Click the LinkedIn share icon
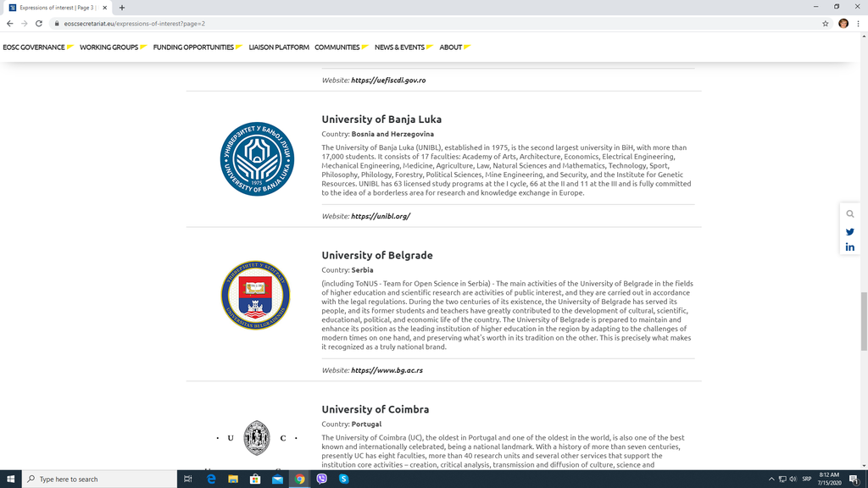 (x=849, y=247)
